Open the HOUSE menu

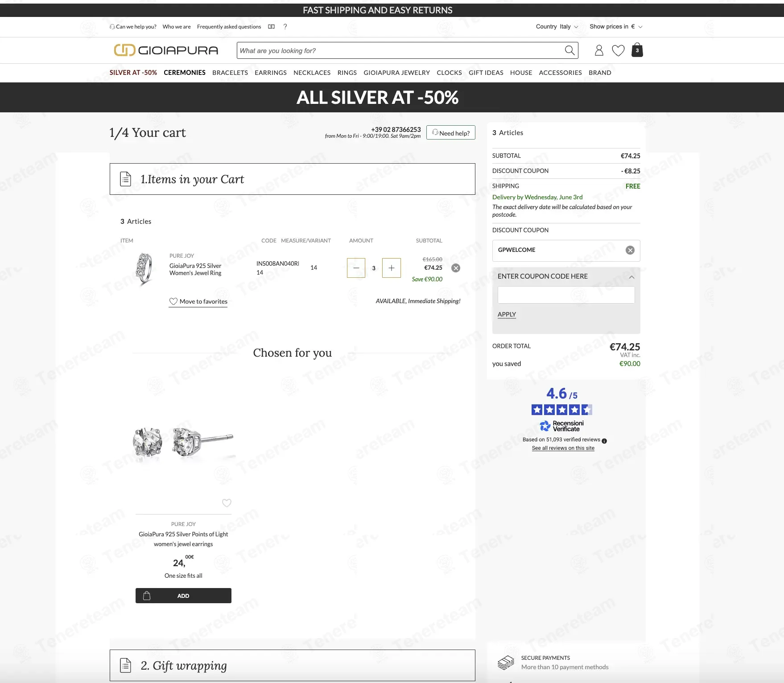[521, 73]
